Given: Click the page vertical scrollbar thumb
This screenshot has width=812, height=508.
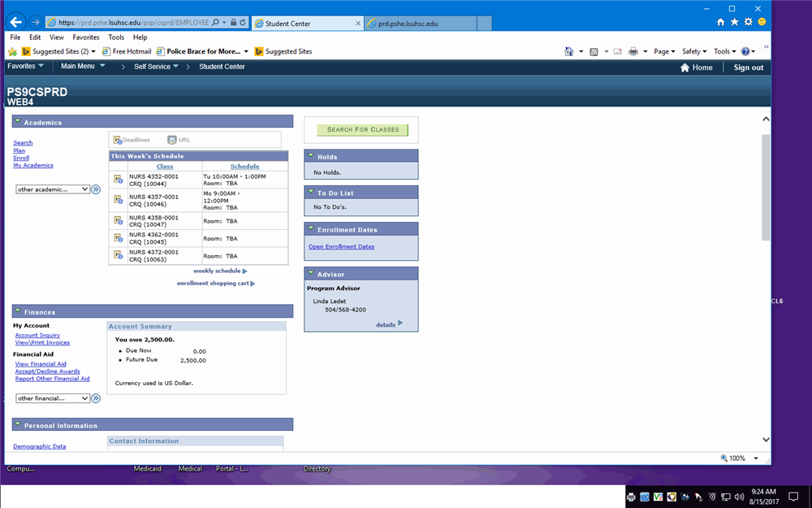Looking at the screenshot, I should coord(766,187).
